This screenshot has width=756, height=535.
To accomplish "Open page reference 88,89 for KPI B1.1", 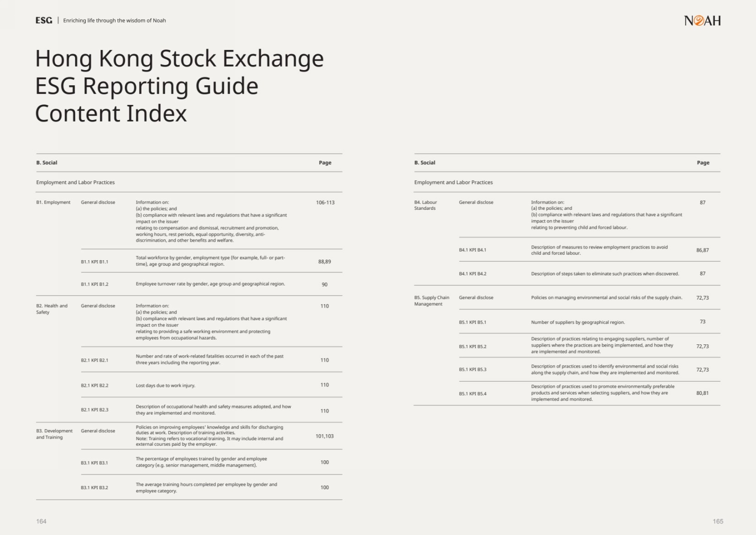I will (325, 262).
